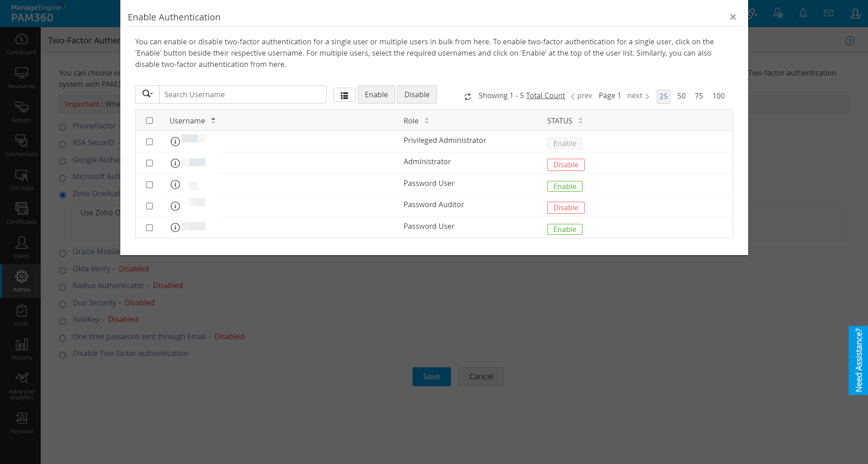
Task: Show info for the Privileged Administrator user
Action: [x=175, y=142]
